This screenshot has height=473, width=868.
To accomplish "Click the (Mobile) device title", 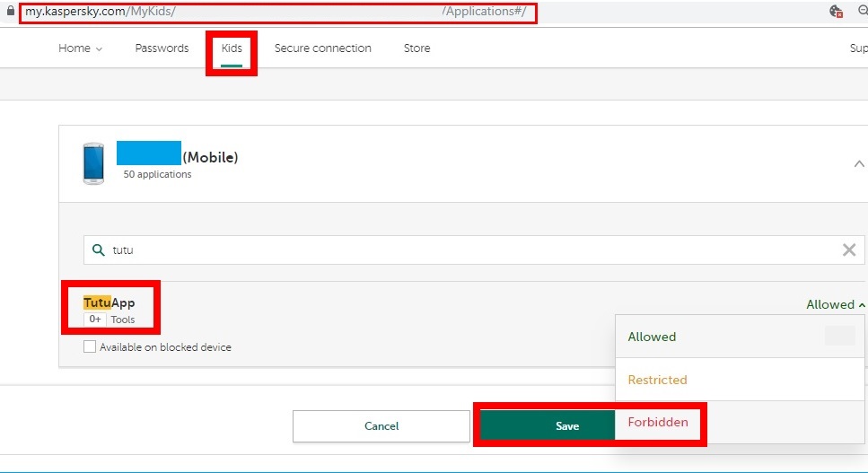I will pos(210,157).
